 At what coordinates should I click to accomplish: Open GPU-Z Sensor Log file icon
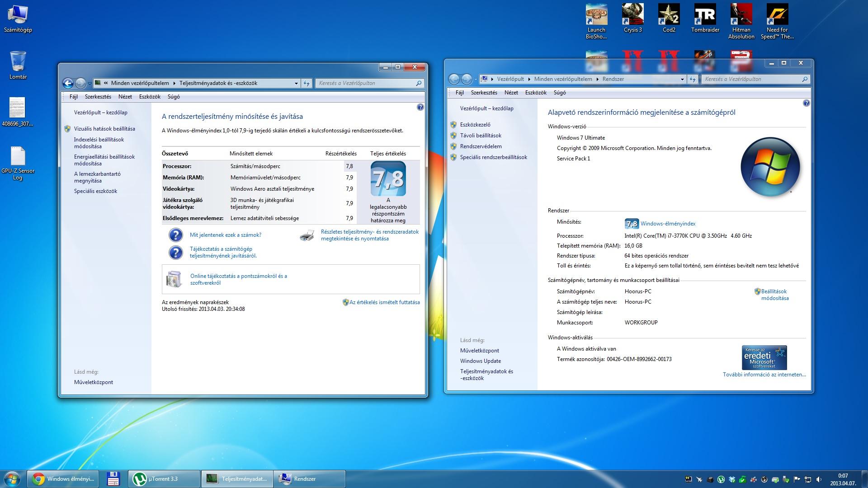[18, 163]
